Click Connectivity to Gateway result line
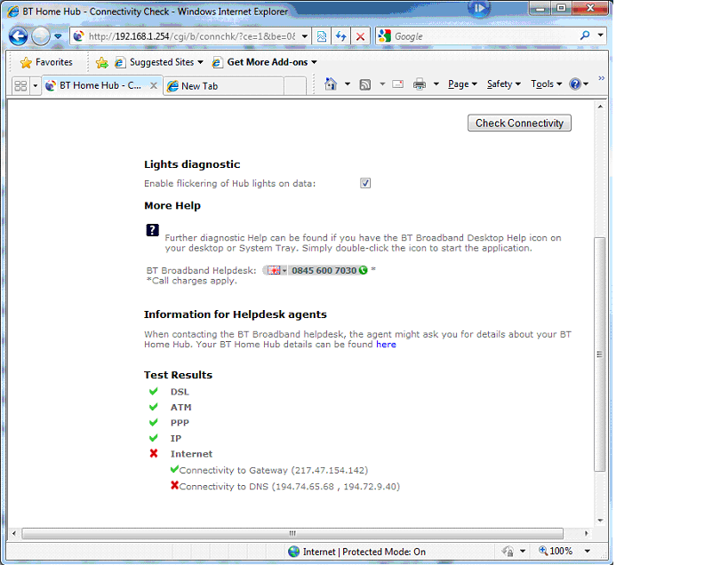Viewport: 728px width, 565px height. coord(269,470)
